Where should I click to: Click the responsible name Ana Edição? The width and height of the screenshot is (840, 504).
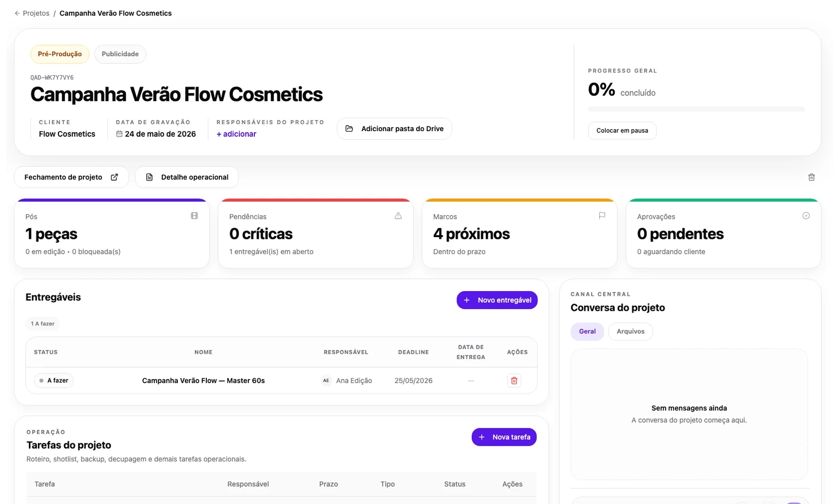tap(354, 381)
